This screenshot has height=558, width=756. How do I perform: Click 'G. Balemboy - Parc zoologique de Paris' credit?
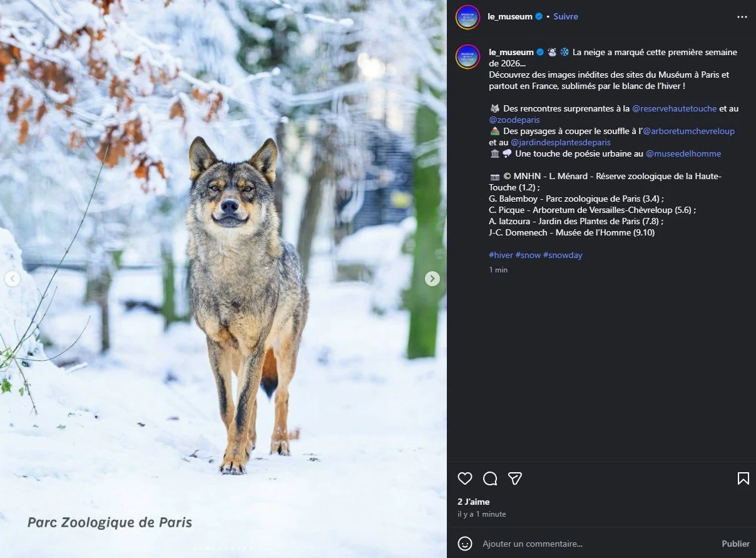click(576, 199)
